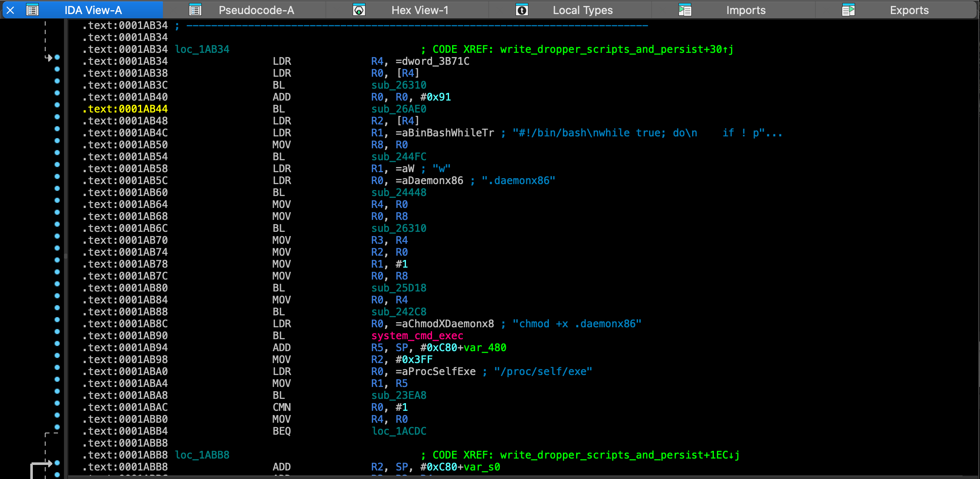Screen dimensions: 980x479
Task: Follow xref write_dropper_scripts_and_persist+30
Action: pyautogui.click(x=617, y=49)
